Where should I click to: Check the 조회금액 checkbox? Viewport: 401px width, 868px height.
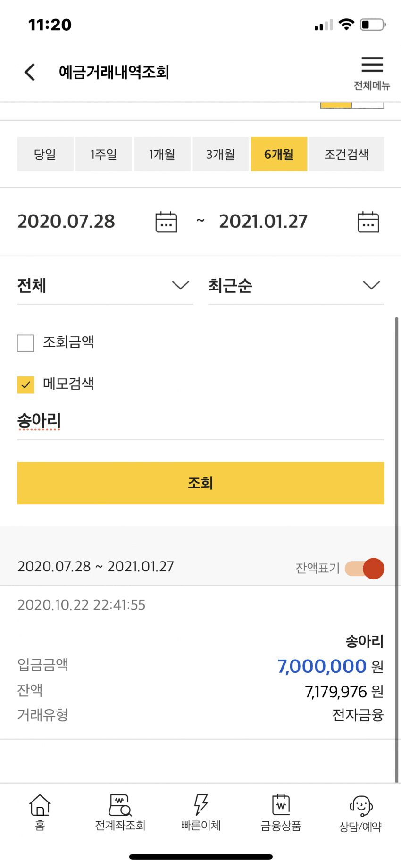pos(25,343)
